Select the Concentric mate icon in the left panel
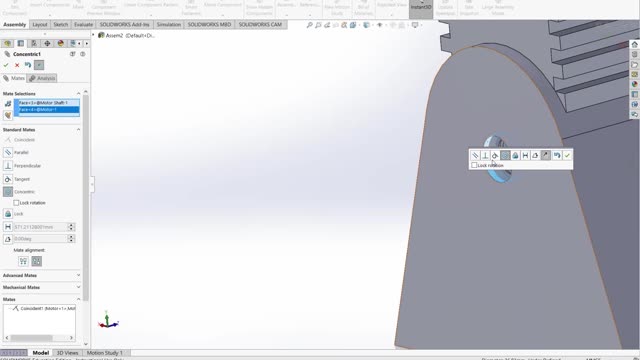This screenshot has width=640, height=360. 8,191
